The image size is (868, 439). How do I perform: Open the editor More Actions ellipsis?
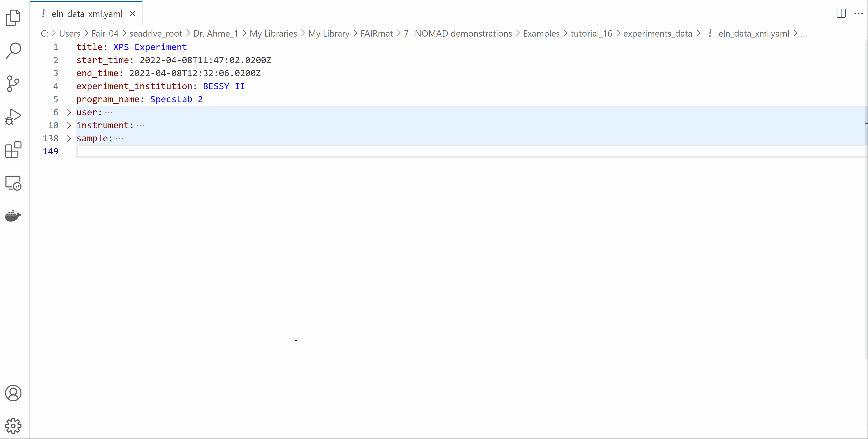point(858,13)
